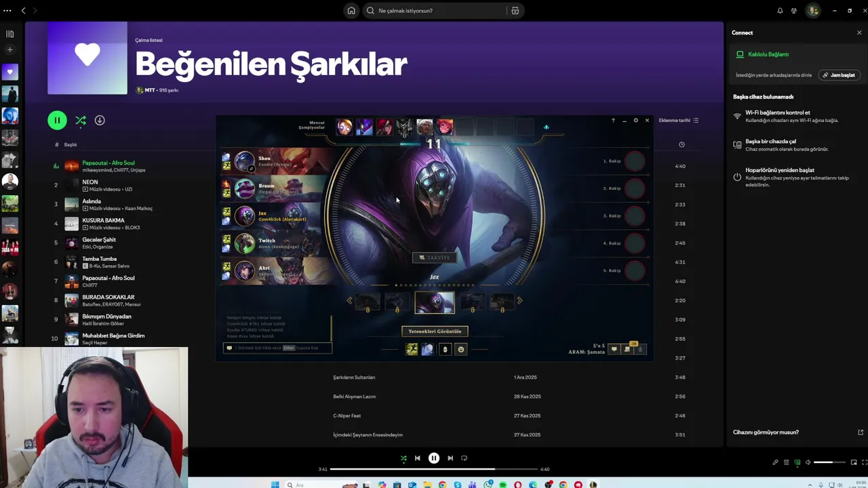Viewport: 868px width, 488px height.
Task: Expand Your Library sidebar icon
Action: [9, 34]
